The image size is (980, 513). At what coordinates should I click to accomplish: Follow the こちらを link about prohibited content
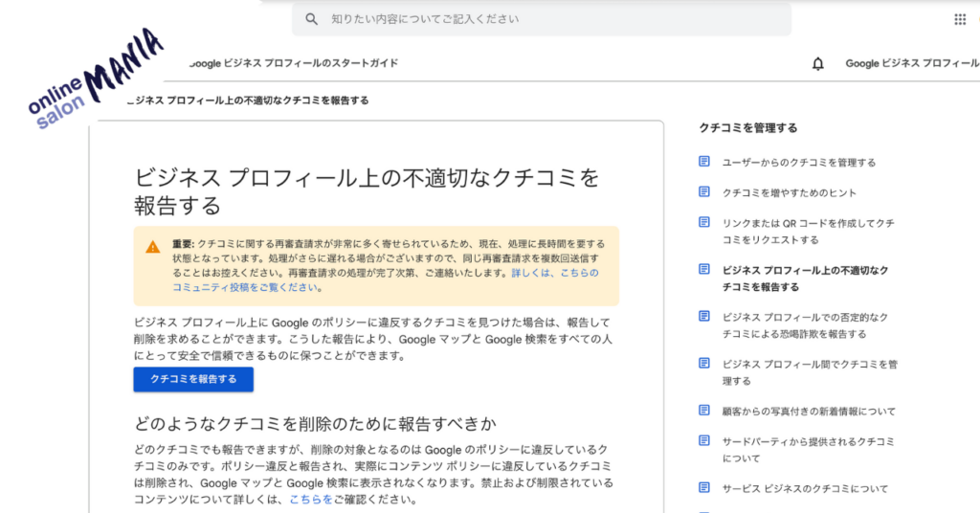click(x=311, y=500)
